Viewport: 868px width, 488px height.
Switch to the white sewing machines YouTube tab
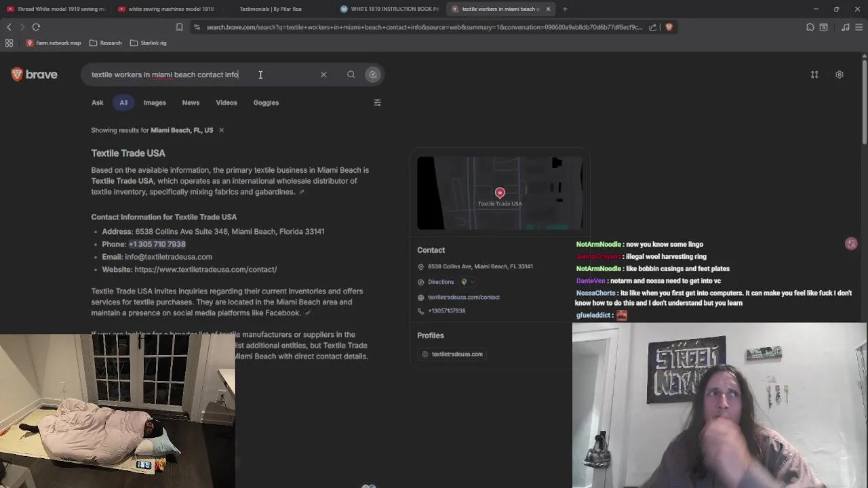point(165,9)
